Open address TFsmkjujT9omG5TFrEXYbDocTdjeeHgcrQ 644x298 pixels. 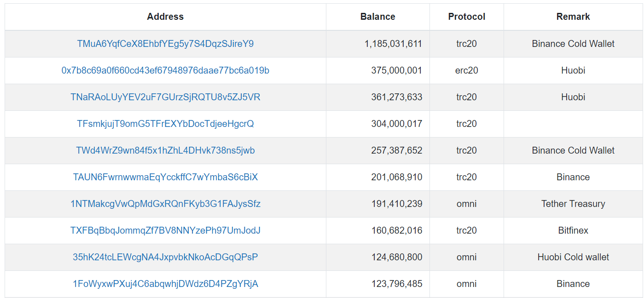(165, 124)
